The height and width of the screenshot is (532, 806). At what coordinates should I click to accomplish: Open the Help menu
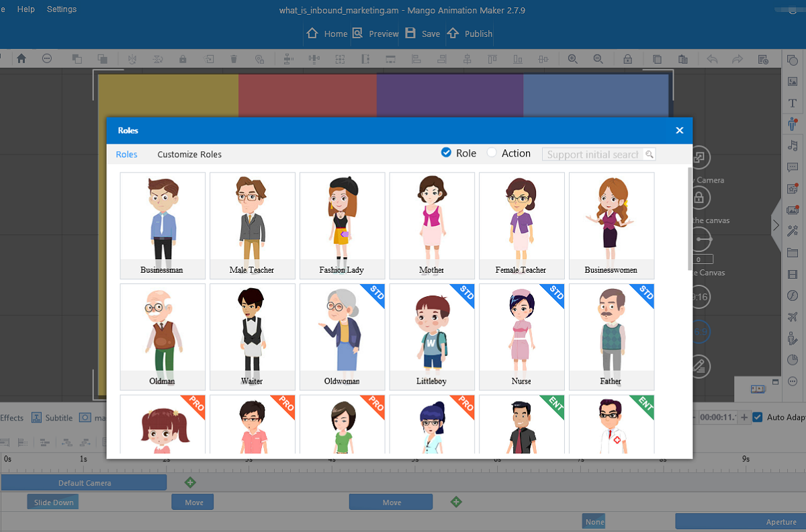pos(26,9)
